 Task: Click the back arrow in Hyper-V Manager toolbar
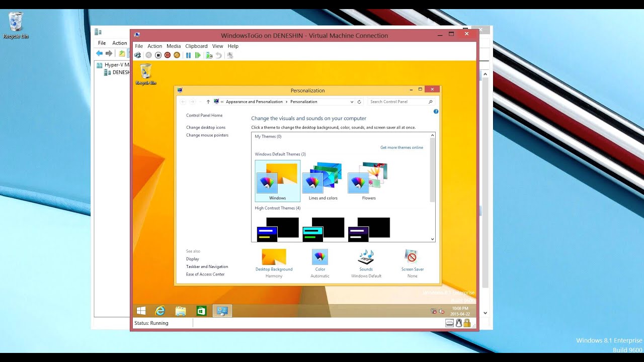point(99,53)
